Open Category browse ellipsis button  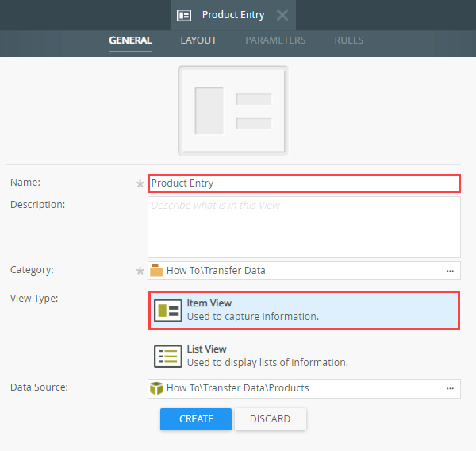point(450,271)
